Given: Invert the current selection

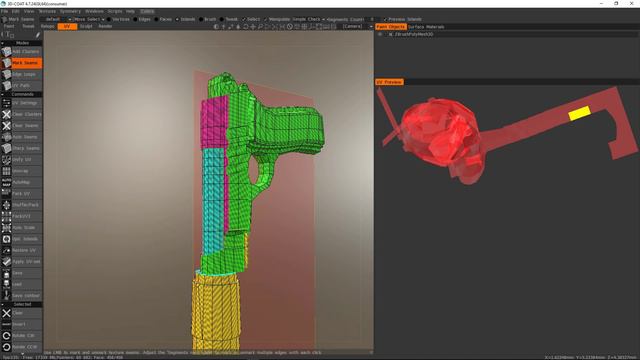Looking at the screenshot, I should click(x=22, y=324).
